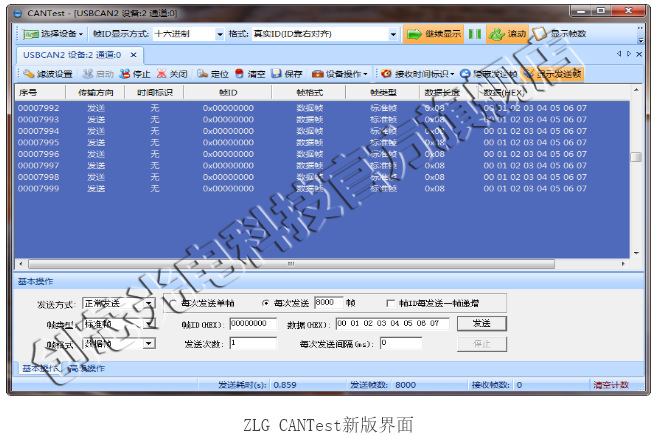Select row 00007995 in the frame list

coord(322,143)
